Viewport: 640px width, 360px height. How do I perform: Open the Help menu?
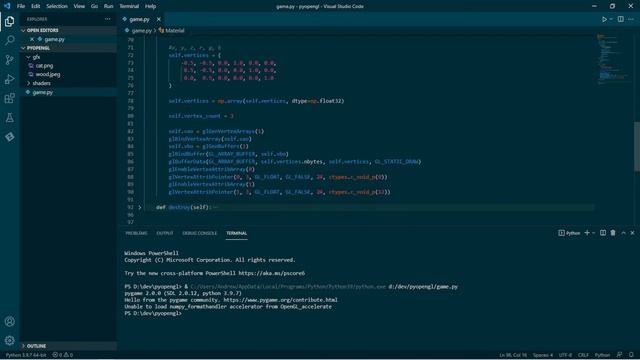coord(151,6)
